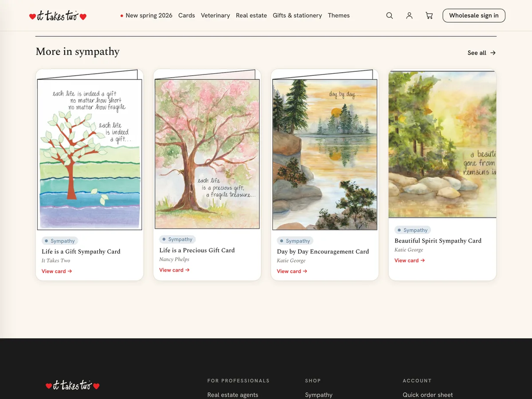
Task: Open the Veterinary menu item
Action: click(215, 16)
